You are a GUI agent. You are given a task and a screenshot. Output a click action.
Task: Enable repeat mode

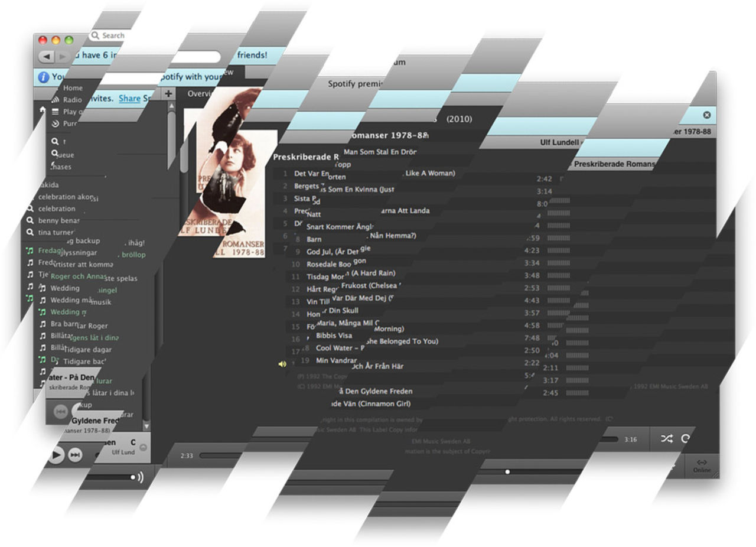(x=686, y=439)
